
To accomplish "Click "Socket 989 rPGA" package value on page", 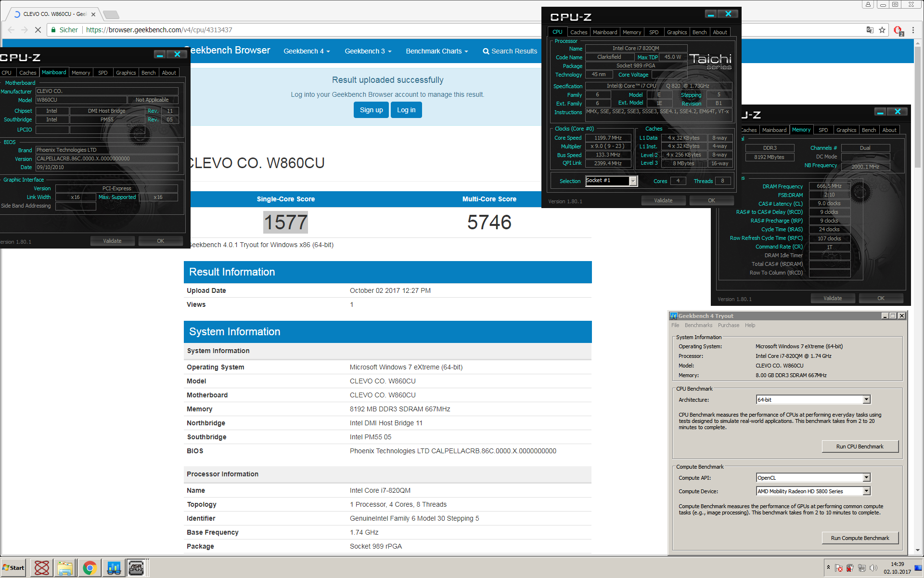I will pyautogui.click(x=375, y=546).
